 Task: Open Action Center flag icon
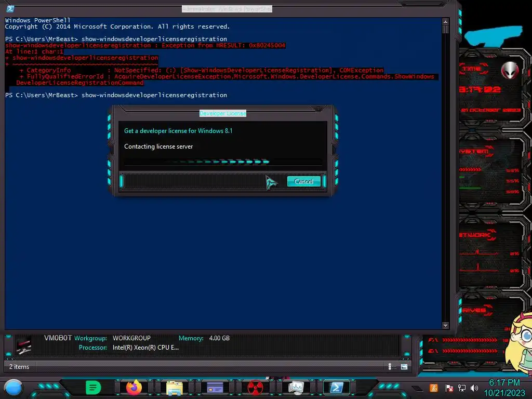tap(449, 388)
